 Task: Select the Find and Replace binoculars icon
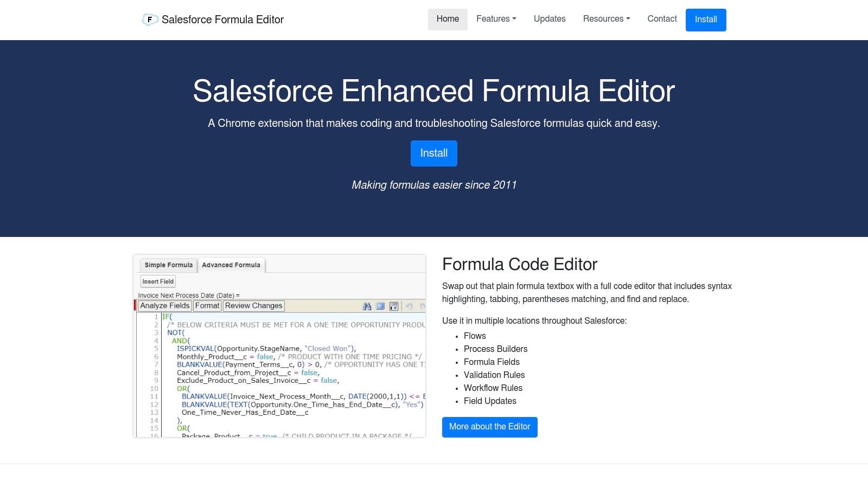pos(367,306)
